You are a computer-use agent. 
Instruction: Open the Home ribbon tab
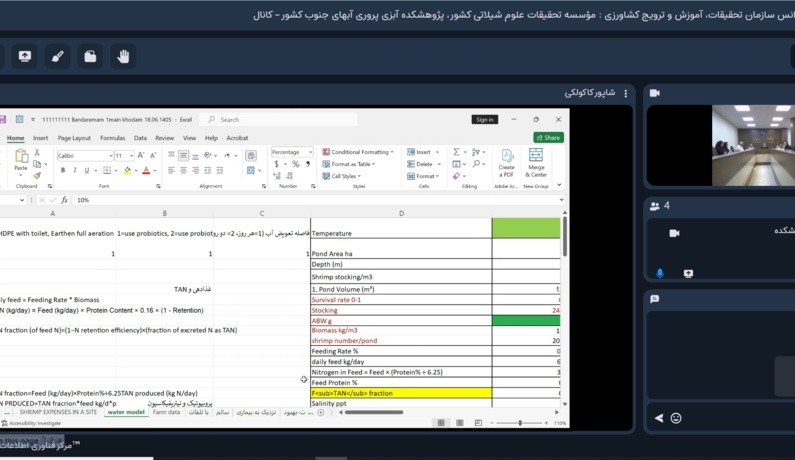click(x=15, y=138)
